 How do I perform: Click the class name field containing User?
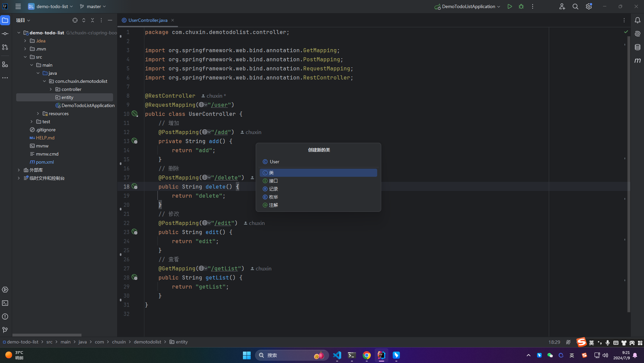click(x=318, y=162)
